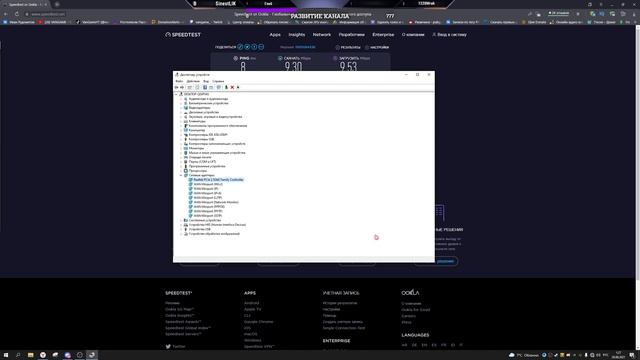The image size is (640, 360).
Task: Click the taskbar search icon
Action: tap(18, 355)
